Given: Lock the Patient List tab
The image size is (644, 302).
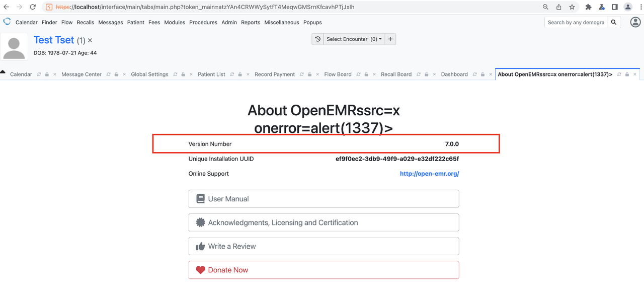Looking at the screenshot, I should point(240,74).
